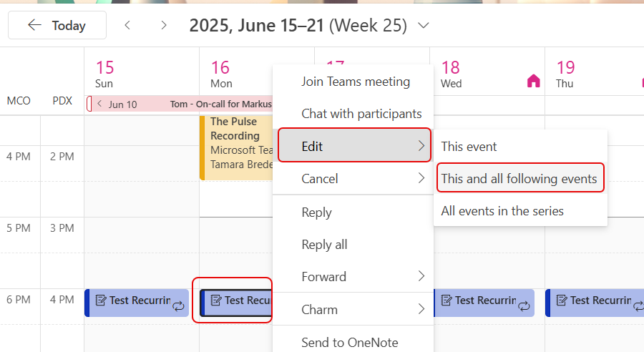The width and height of the screenshot is (644, 352).
Task: Choose Chat with participants
Action: 361,114
